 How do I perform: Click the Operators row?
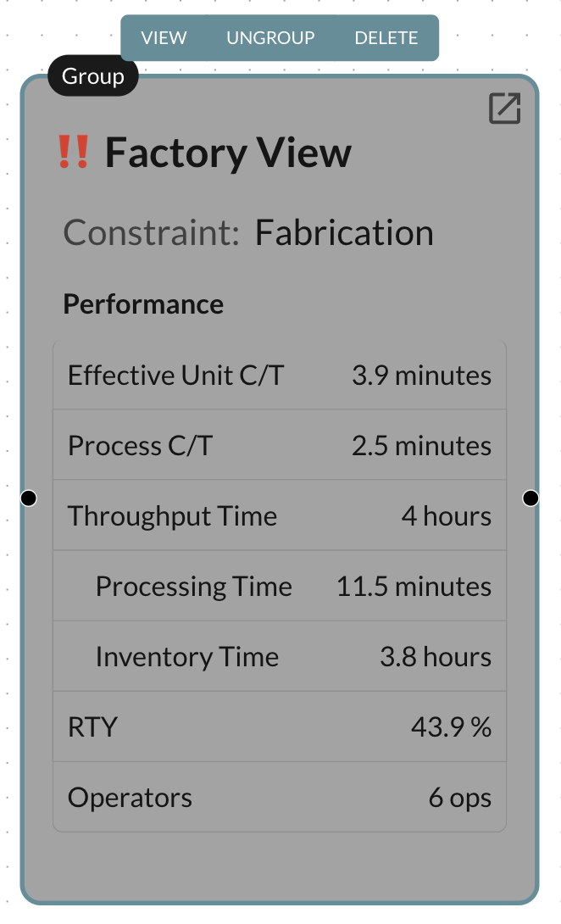(x=279, y=798)
